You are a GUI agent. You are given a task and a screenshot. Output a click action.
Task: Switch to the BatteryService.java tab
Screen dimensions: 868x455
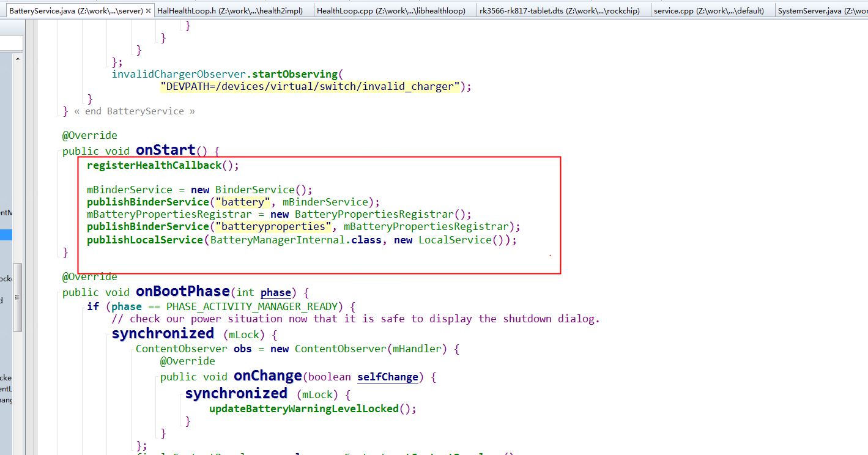(76, 11)
